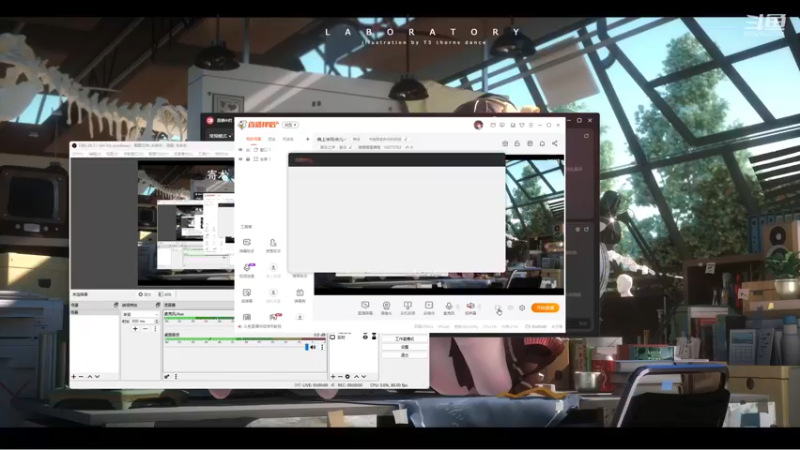This screenshot has width=800, height=450.
Task: Click the user avatar in live companion title bar
Action: [478, 125]
